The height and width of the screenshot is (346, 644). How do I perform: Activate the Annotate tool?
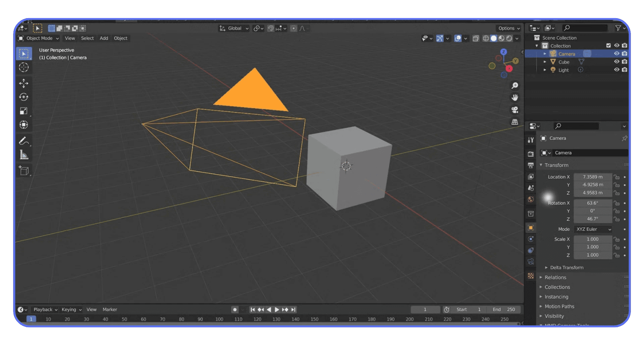pyautogui.click(x=24, y=141)
